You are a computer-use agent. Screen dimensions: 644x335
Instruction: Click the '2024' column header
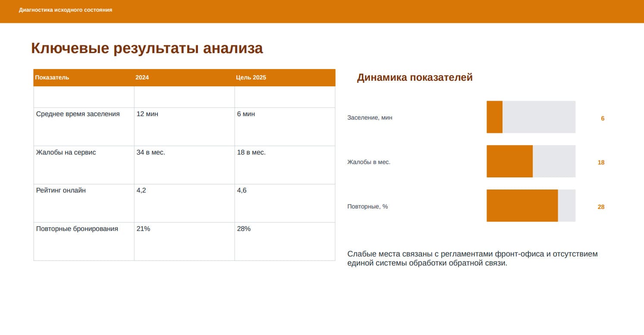coord(184,78)
